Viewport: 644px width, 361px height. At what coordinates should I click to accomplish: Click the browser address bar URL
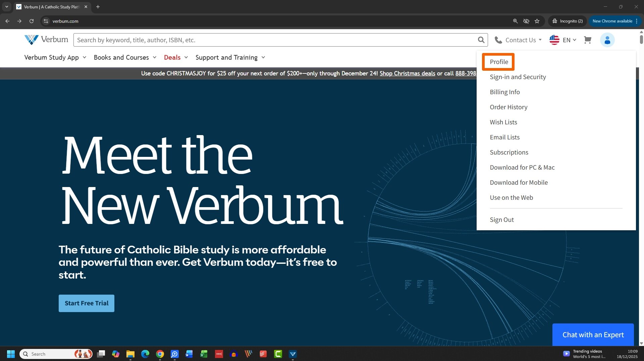(65, 21)
